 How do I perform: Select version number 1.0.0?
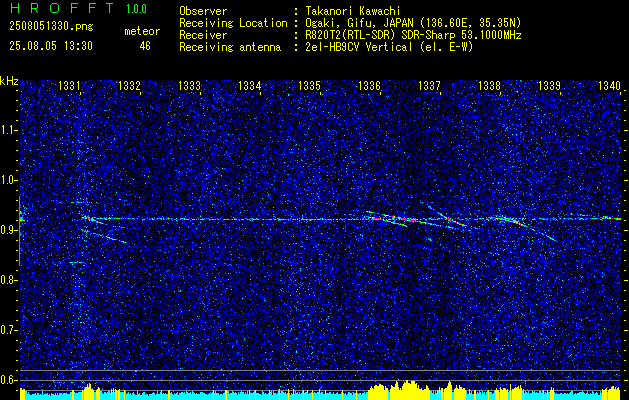(136, 8)
